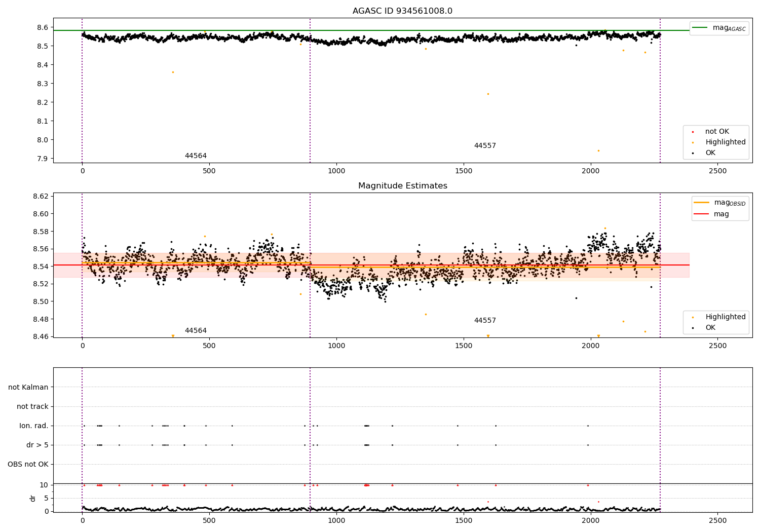The width and height of the screenshot is (760, 532).
Task: Click the "8.3" y-axis tick label
Action: tap(43, 84)
